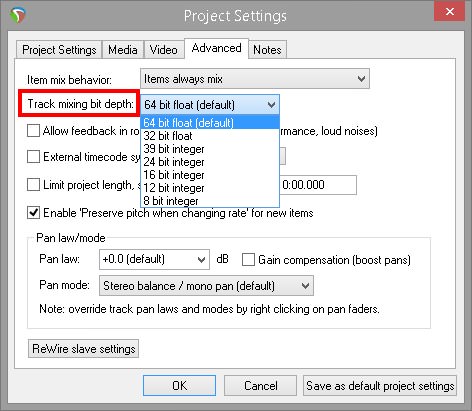
Task: Switch to the Video tab
Action: point(163,50)
